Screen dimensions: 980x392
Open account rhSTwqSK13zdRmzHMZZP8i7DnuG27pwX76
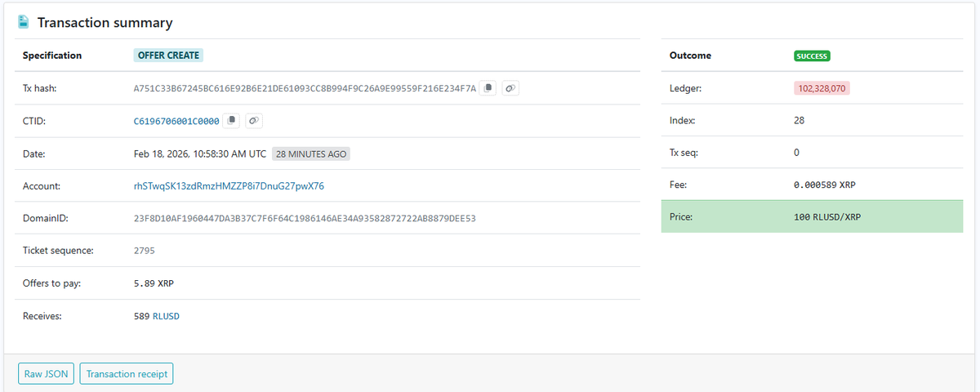[229, 186]
